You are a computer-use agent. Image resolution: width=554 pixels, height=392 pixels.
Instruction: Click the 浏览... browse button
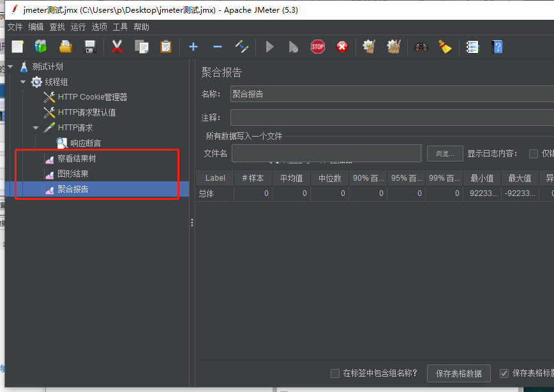pyautogui.click(x=445, y=153)
